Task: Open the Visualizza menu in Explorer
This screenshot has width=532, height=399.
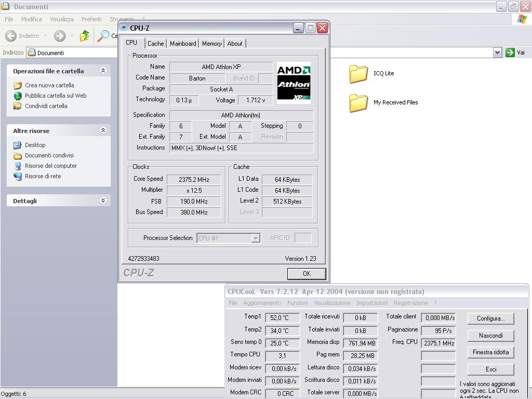Action: 62,19
